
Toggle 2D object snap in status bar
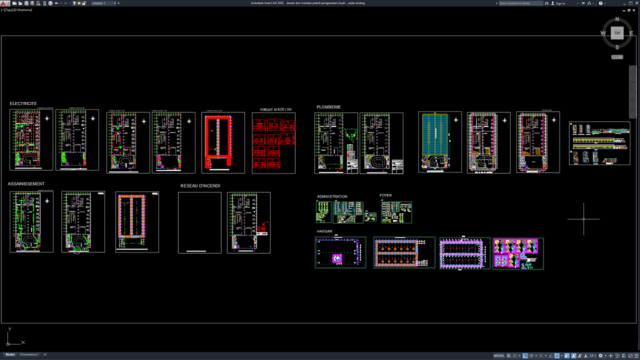click(x=557, y=356)
